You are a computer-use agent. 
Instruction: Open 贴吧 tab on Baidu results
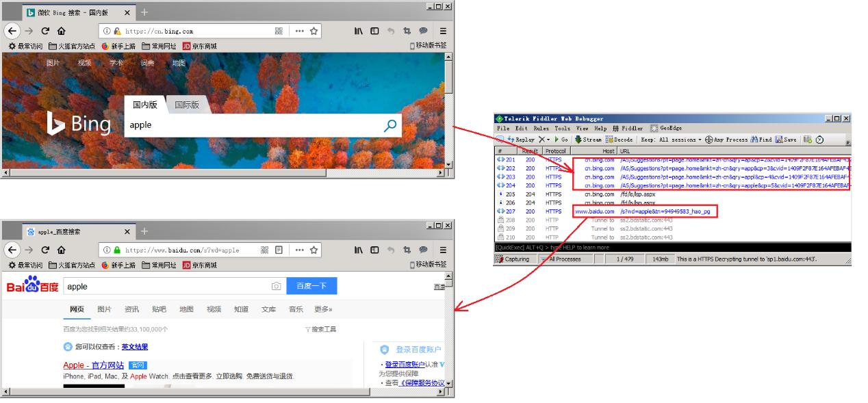pyautogui.click(x=159, y=309)
